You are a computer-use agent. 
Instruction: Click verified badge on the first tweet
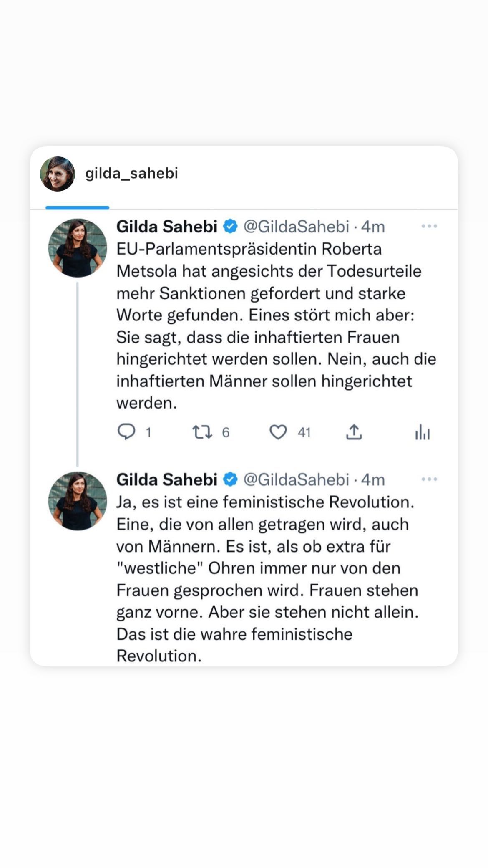click(230, 227)
